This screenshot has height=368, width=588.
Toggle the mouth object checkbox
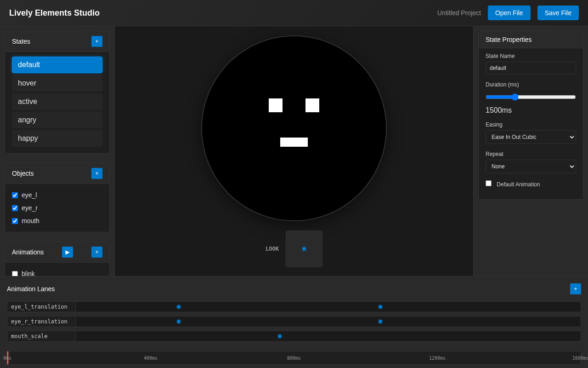pyautogui.click(x=15, y=221)
